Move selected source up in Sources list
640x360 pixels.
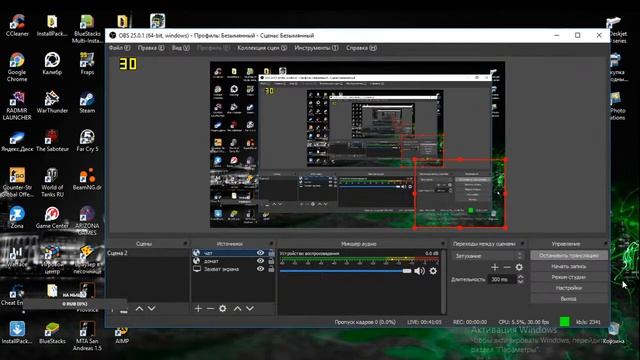tap(237, 309)
